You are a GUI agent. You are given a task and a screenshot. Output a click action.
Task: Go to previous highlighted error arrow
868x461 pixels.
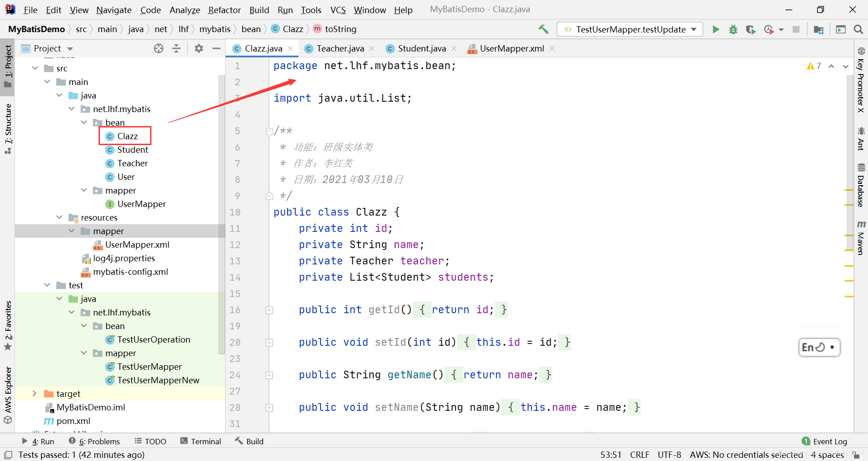831,66
